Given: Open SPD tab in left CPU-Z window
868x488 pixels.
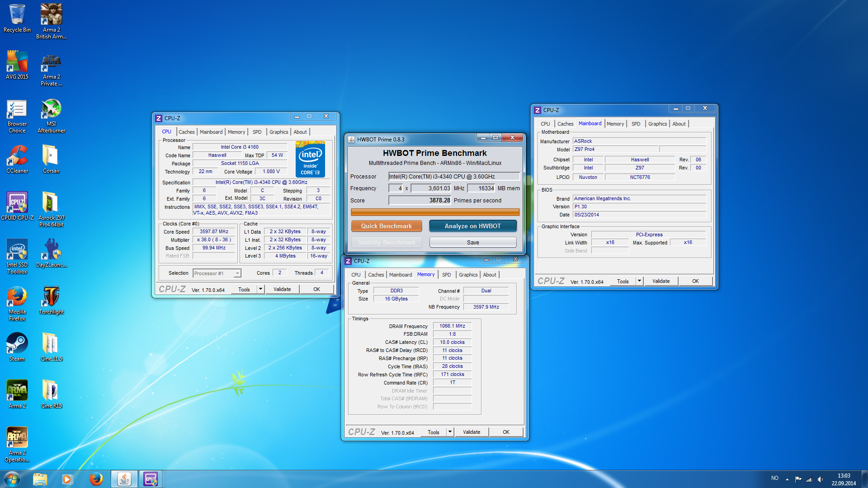Looking at the screenshot, I should pyautogui.click(x=257, y=132).
